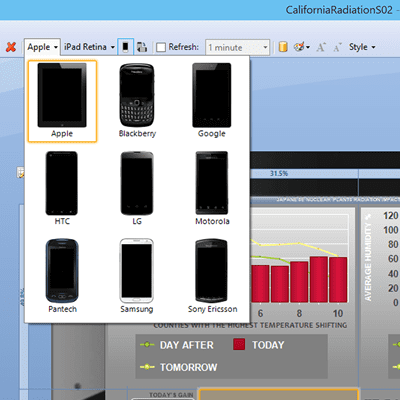400x400 pixels.
Task: Click the COUNTIES WITH THE HIGHEST TEMPERATURE SHIFTING caption
Action: point(250,325)
